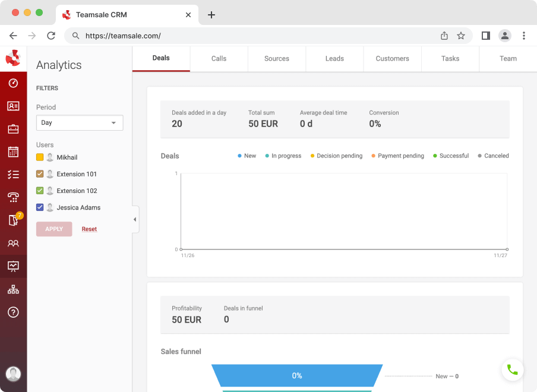This screenshot has width=537, height=392.
Task: Click the Reset link
Action: (x=89, y=229)
